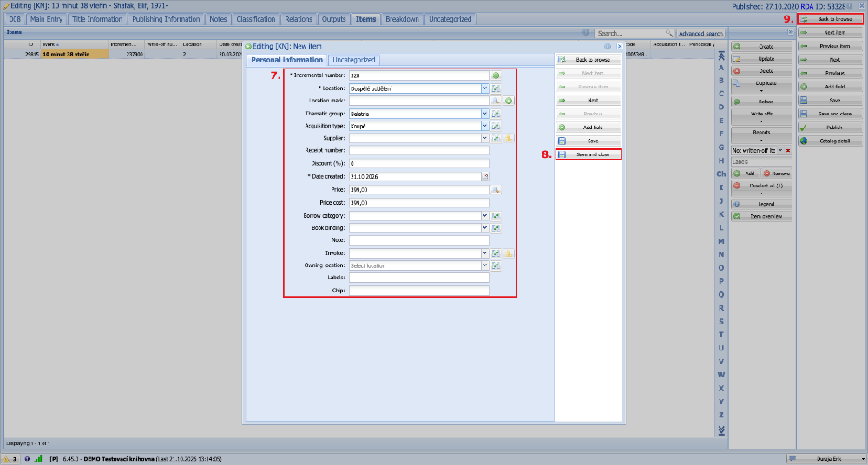Click green plus icon beside Incremental number
868x465 pixels.
click(x=496, y=75)
